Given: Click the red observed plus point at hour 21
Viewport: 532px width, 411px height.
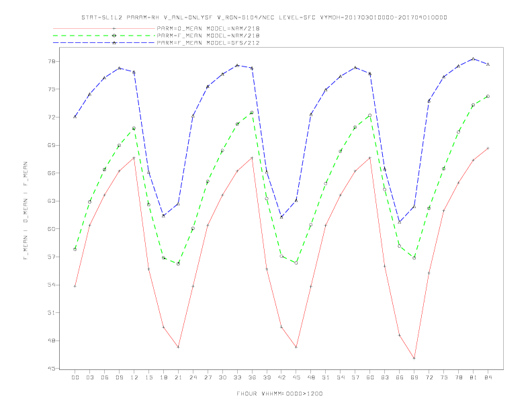Looking at the screenshot, I should coord(178,347).
